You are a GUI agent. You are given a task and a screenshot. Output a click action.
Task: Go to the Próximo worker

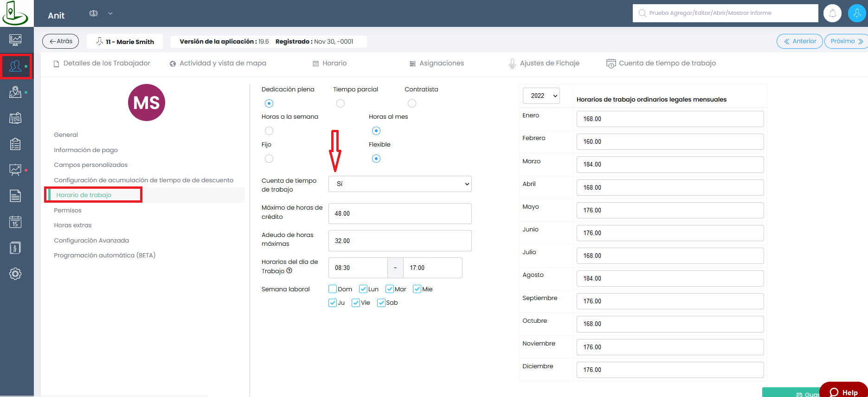coord(846,41)
